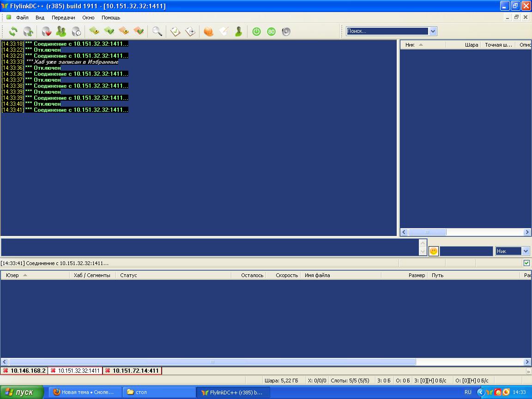The width and height of the screenshot is (532, 399).
Task: Open the Помощь menu
Action: click(111, 18)
